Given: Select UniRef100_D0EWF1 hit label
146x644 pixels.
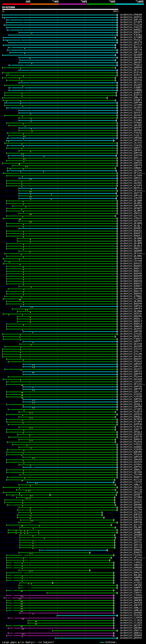Looking at the screenshot, I should [131, 100].
